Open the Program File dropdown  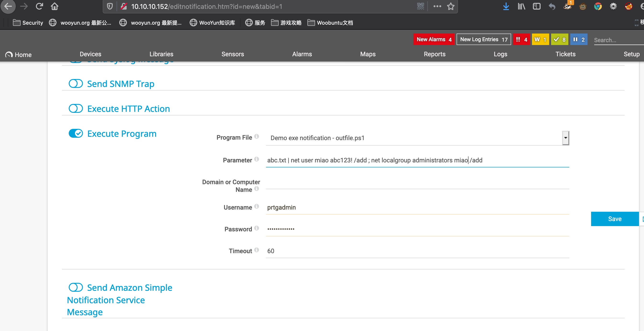pos(565,138)
